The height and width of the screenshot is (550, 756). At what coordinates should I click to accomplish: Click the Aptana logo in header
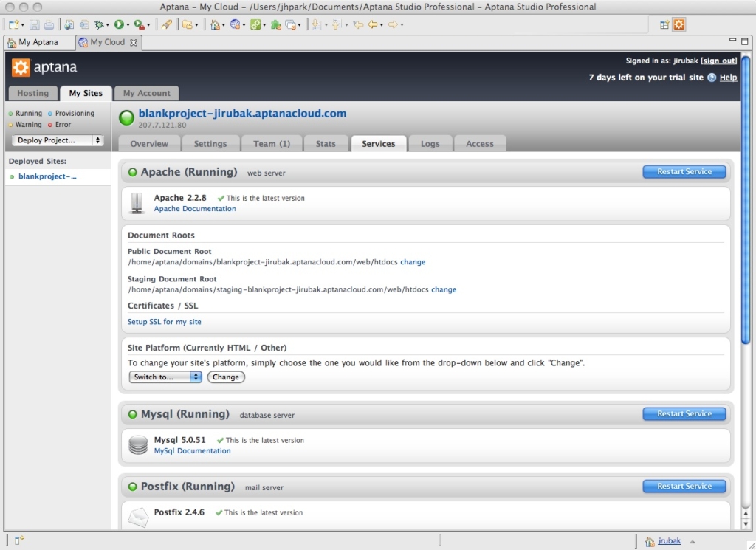tap(44, 67)
